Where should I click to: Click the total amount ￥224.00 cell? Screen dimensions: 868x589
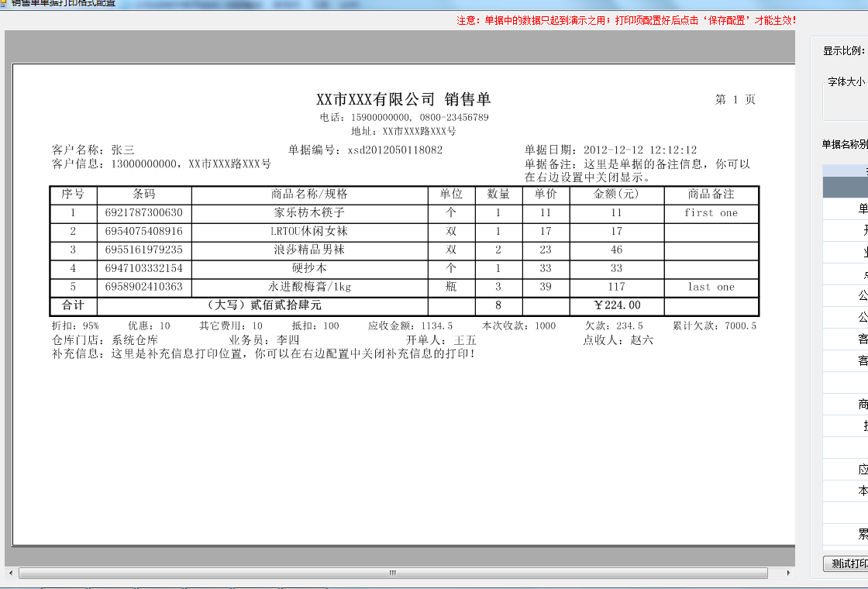[x=617, y=305]
